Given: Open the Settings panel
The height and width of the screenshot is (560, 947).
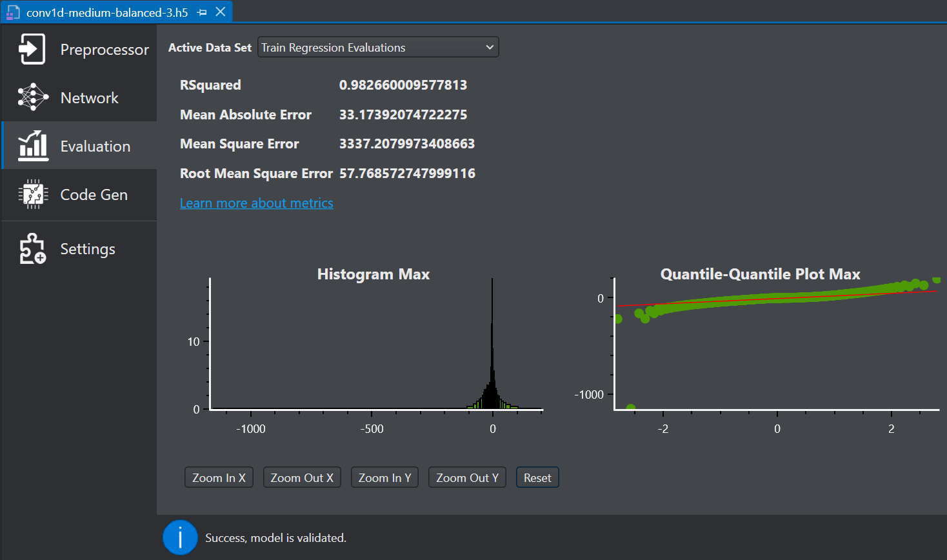Looking at the screenshot, I should pos(77,248).
